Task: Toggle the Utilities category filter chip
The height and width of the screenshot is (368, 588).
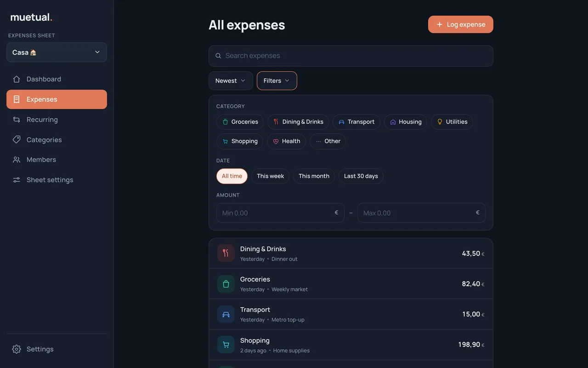Action: [x=452, y=122]
